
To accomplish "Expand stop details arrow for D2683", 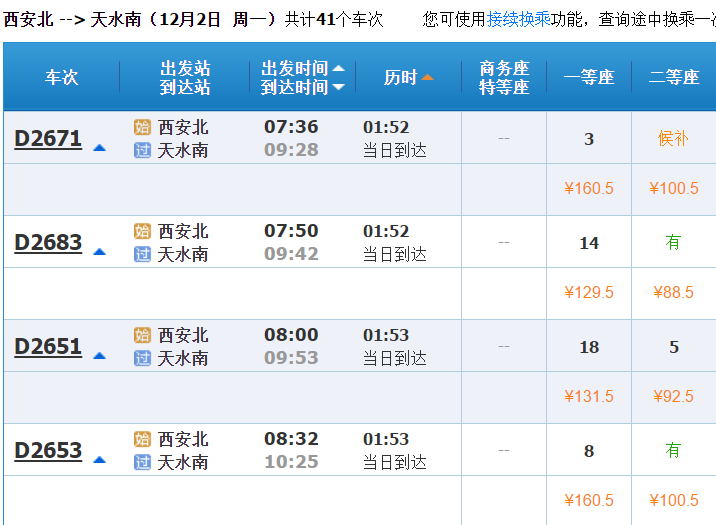I will click(x=99, y=252).
